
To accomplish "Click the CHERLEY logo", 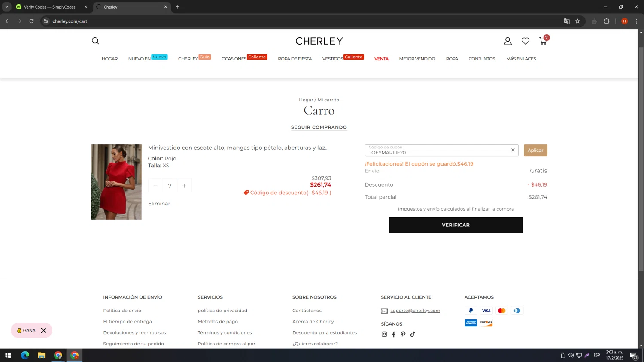I will tap(319, 41).
